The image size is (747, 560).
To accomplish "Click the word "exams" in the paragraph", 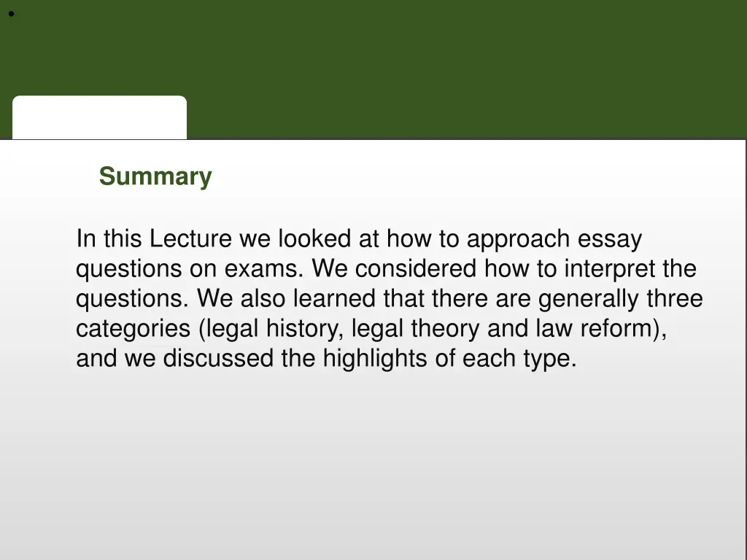I will tap(264, 269).
